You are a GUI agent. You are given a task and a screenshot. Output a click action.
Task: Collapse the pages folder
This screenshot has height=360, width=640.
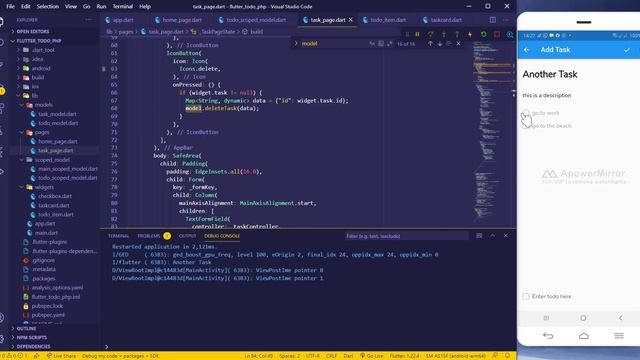pos(42,132)
